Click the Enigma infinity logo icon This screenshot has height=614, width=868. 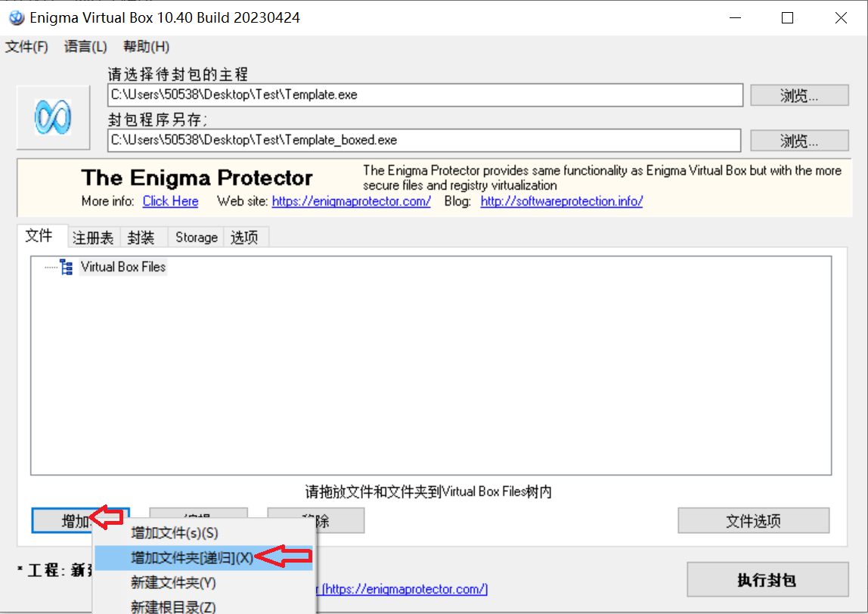[53, 117]
